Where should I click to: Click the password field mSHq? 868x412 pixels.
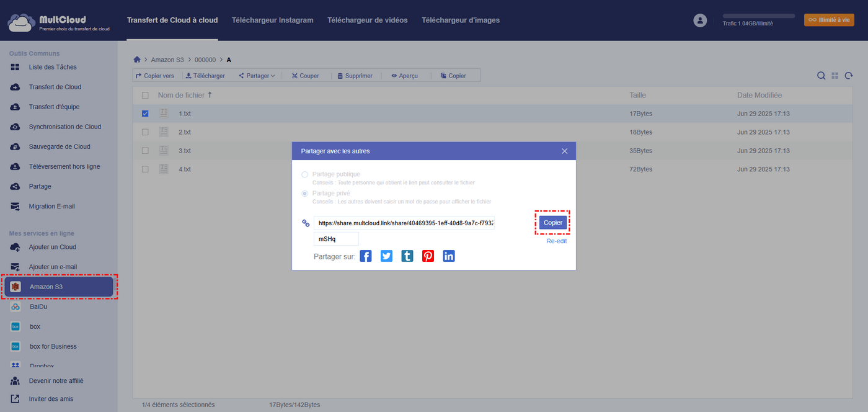pos(336,239)
